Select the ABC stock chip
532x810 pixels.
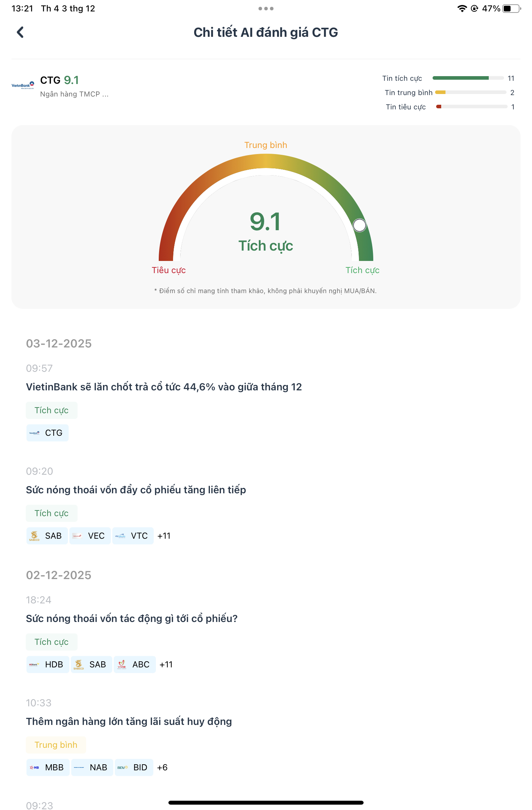135,665
